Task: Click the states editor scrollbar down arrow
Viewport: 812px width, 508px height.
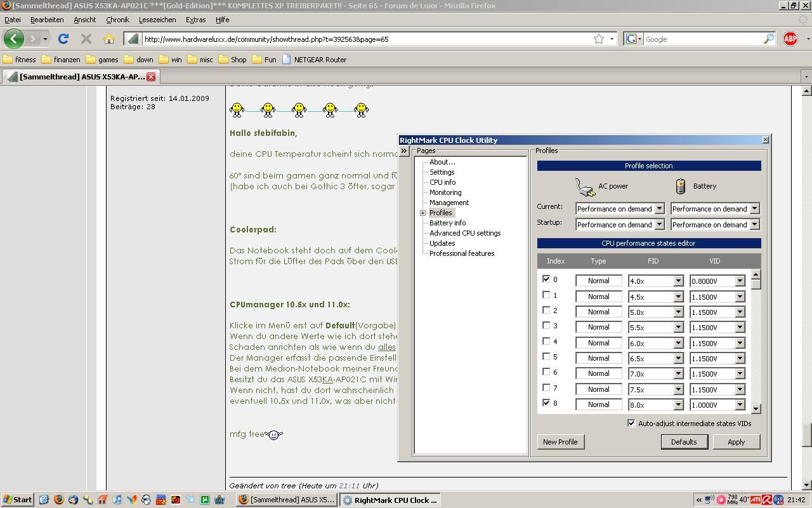Action: [756, 409]
